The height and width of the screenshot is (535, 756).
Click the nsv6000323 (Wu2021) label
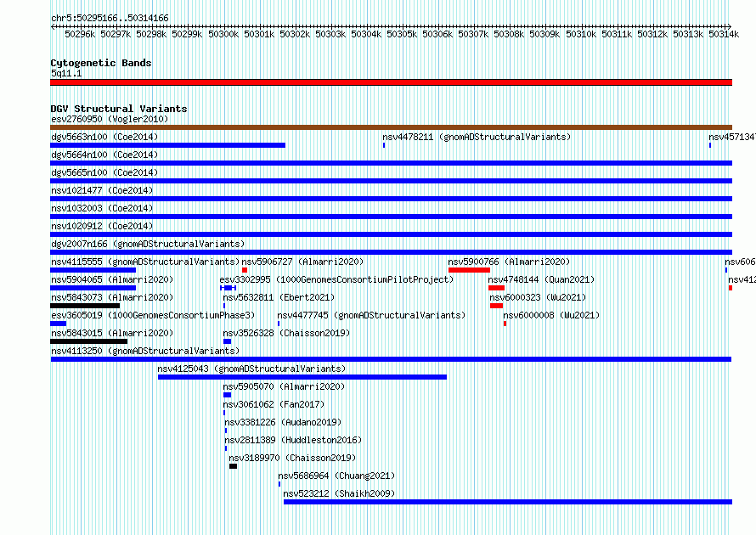coord(538,297)
